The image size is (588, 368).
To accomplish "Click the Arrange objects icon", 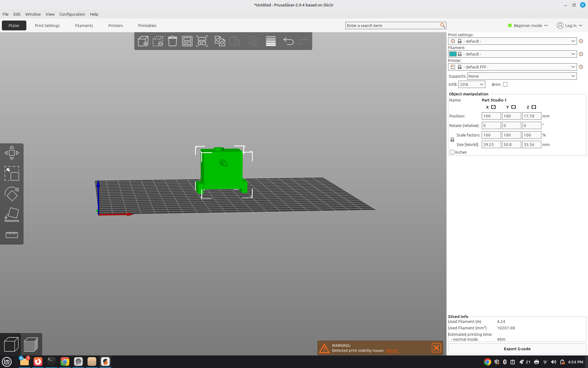I will pos(187,41).
